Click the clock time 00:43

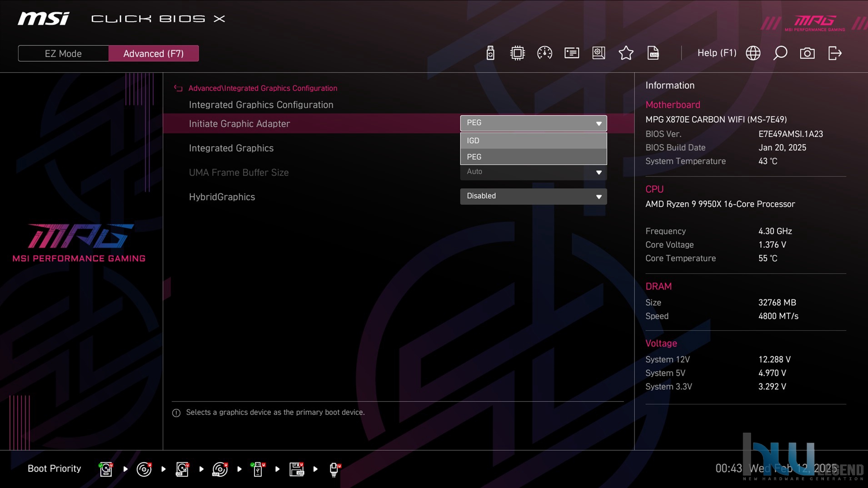click(x=728, y=468)
